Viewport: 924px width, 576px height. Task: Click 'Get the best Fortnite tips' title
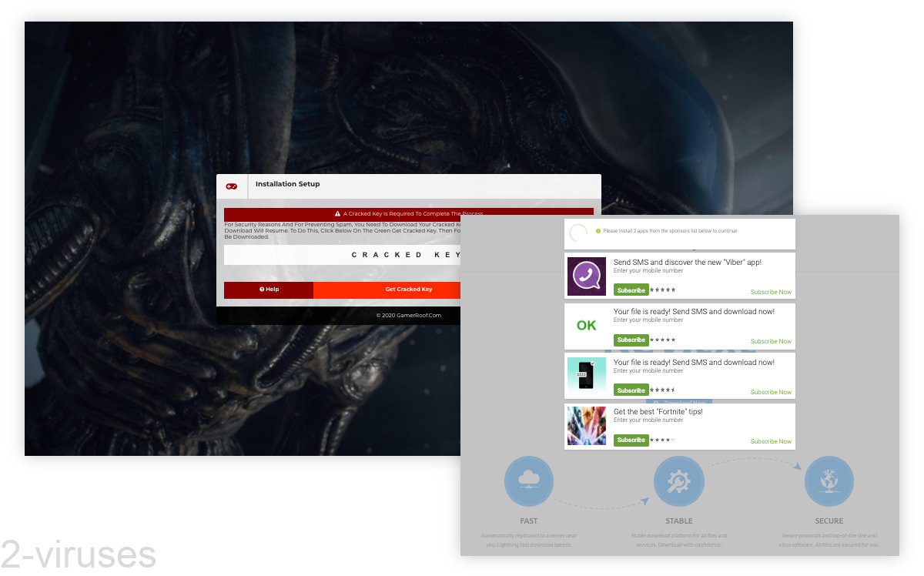point(658,412)
